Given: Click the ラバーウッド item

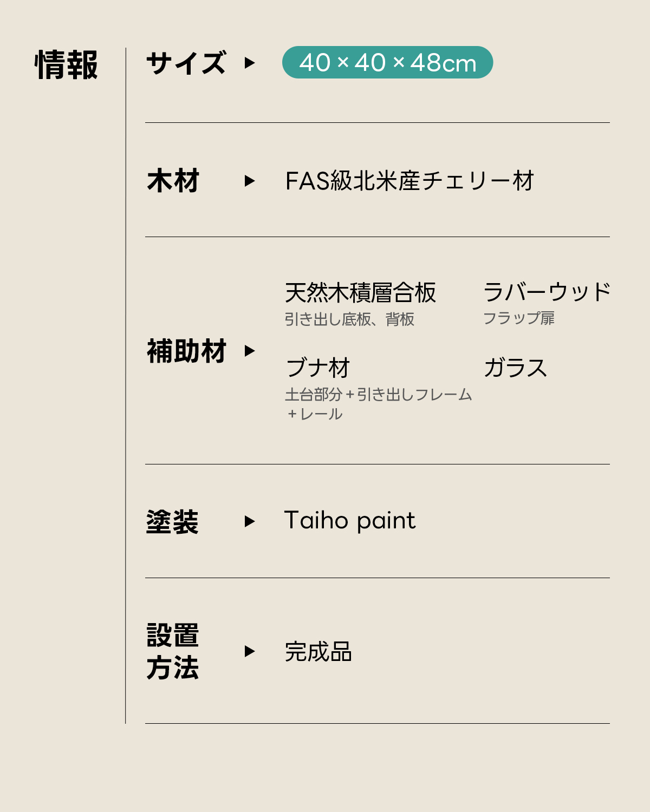Looking at the screenshot, I should pos(547,292).
